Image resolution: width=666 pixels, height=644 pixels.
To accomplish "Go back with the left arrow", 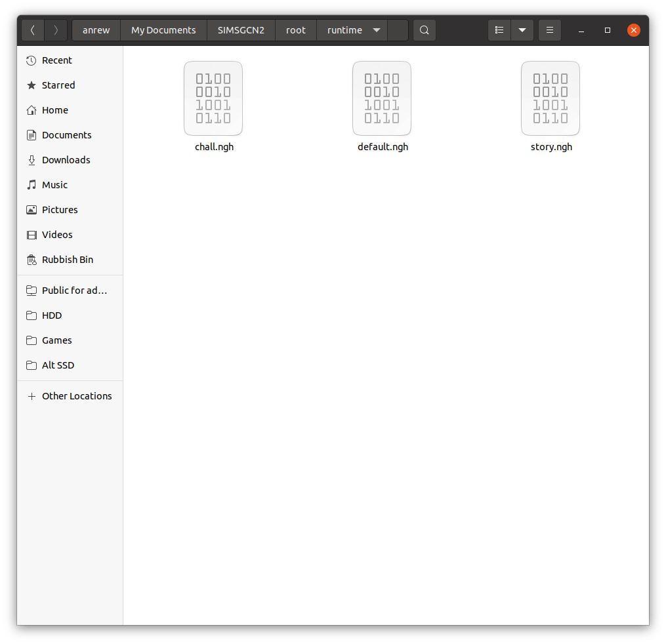I will point(33,30).
